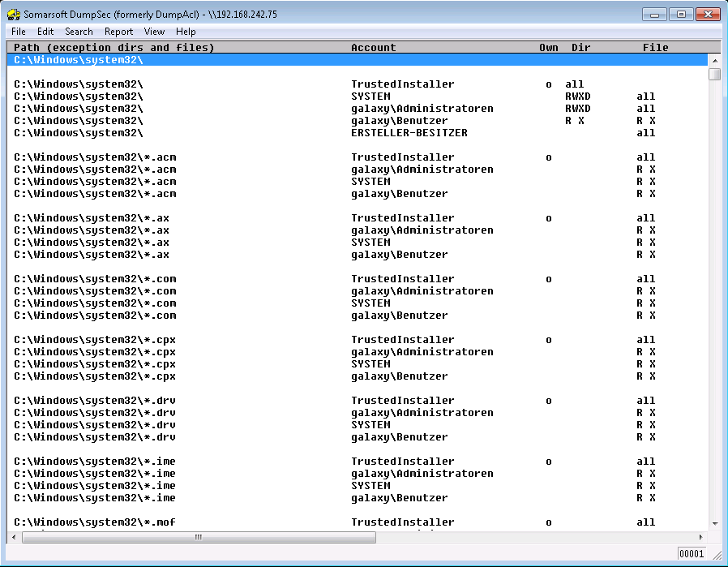Screen dimensions: 728x567
Task: Click the DumpSec app icon in title bar
Action: 14,15
